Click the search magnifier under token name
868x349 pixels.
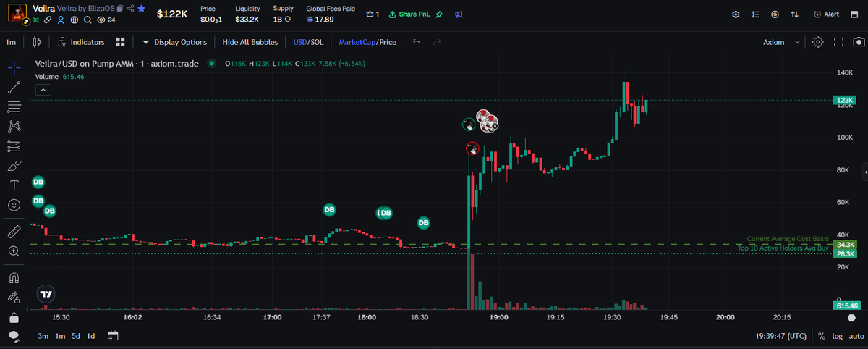point(88,20)
